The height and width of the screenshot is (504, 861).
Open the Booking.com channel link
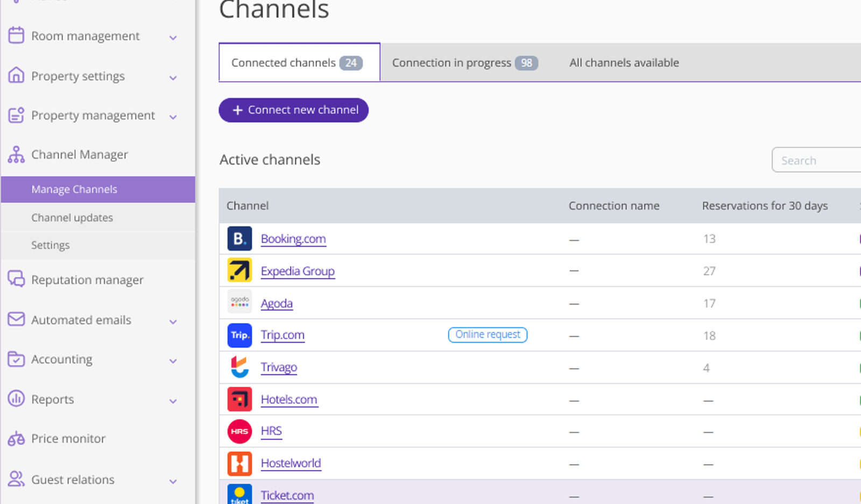(x=293, y=238)
